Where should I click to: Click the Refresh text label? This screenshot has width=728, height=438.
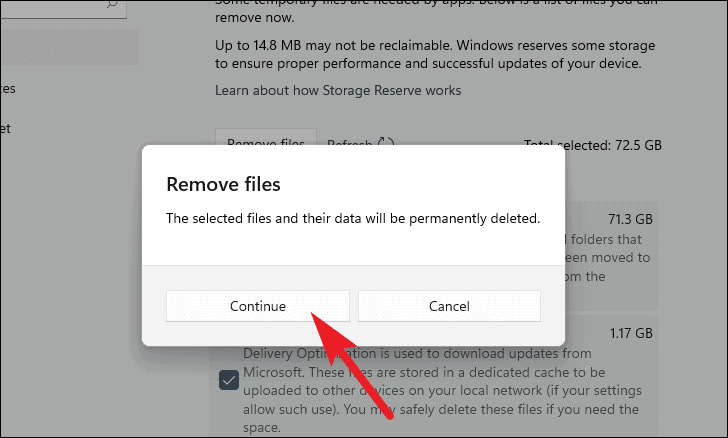(x=349, y=145)
